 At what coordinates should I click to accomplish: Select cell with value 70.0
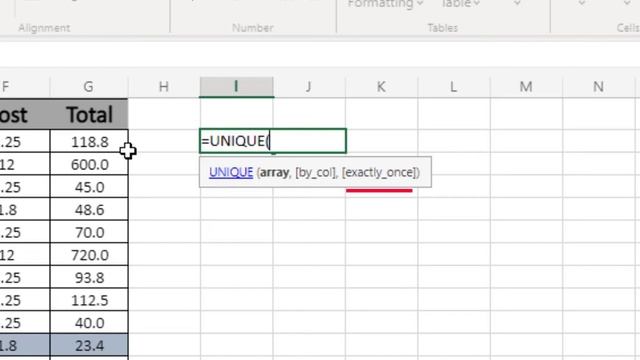point(89,232)
